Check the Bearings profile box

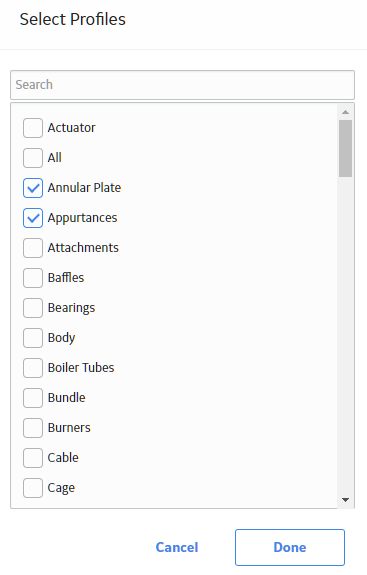click(33, 308)
